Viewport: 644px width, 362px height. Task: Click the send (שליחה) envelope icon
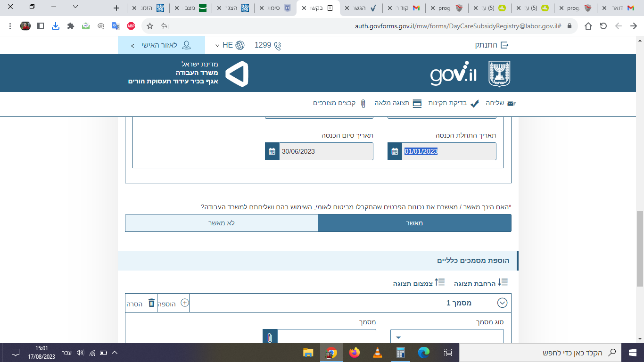pos(511,104)
